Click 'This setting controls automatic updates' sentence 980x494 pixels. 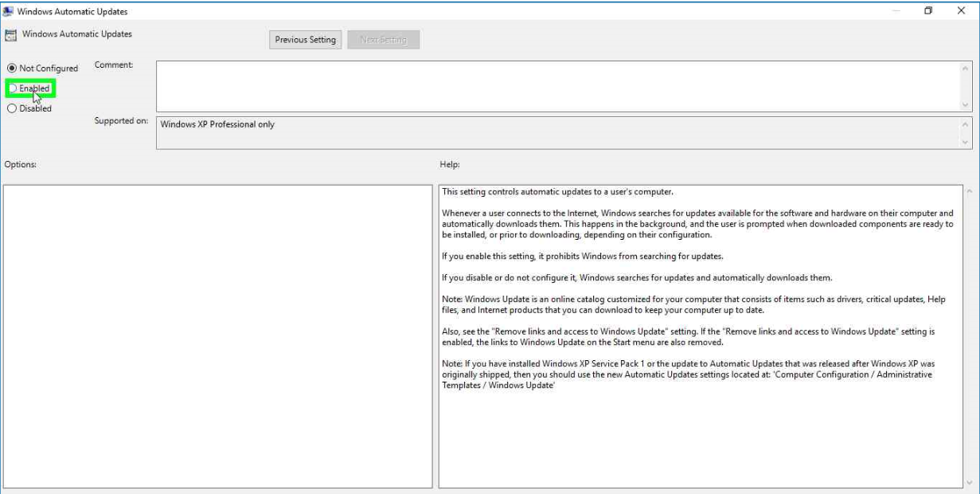tap(557, 191)
